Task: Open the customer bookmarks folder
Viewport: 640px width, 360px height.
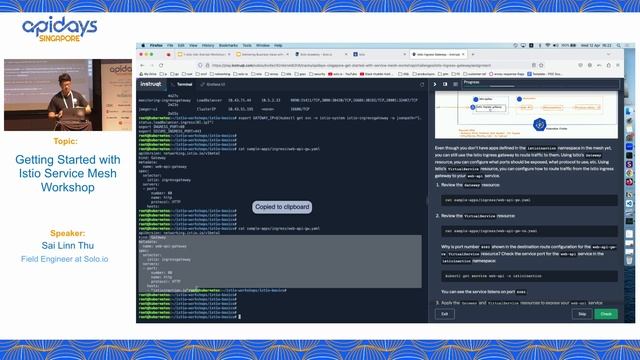Action: (x=475, y=74)
